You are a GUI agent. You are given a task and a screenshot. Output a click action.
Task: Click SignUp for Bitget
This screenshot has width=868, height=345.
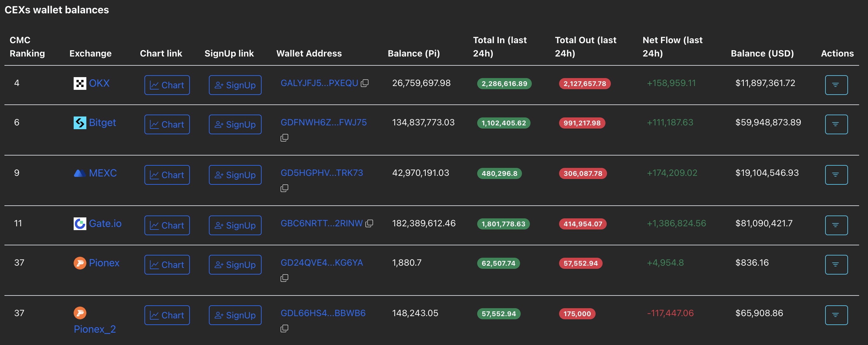click(x=235, y=124)
